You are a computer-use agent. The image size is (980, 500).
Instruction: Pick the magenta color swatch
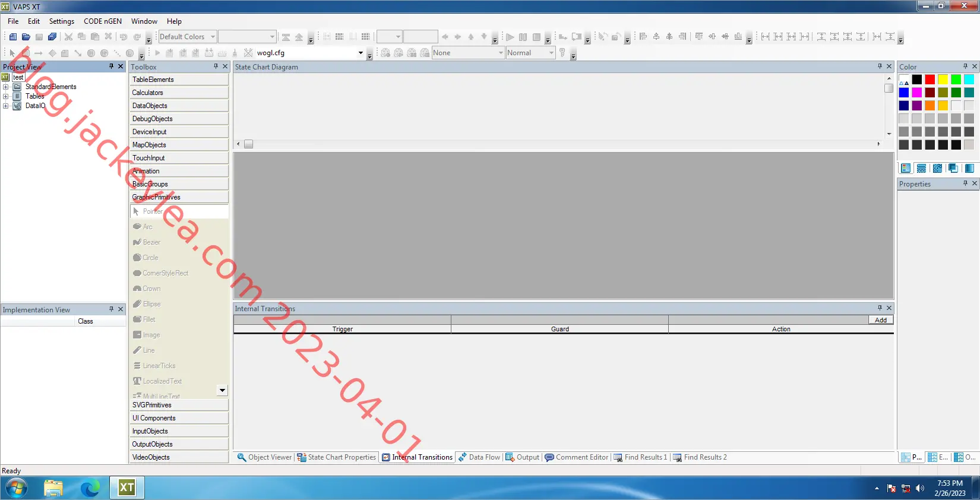[917, 93]
